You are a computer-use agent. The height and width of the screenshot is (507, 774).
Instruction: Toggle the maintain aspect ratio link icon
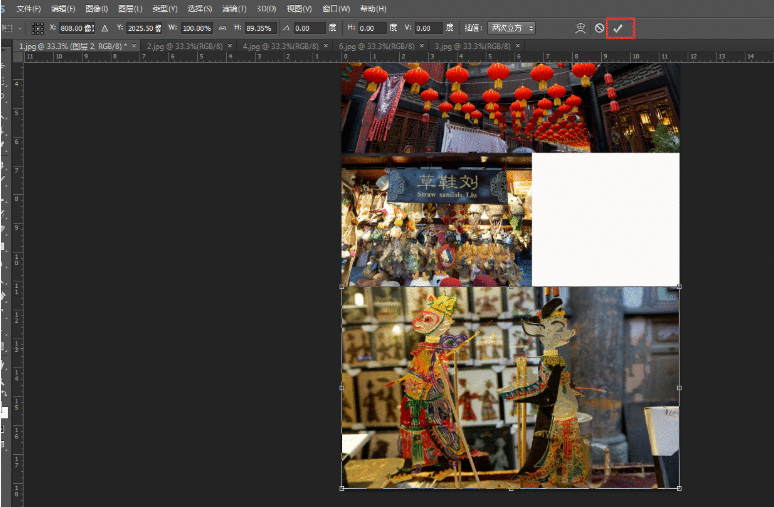[x=222, y=28]
